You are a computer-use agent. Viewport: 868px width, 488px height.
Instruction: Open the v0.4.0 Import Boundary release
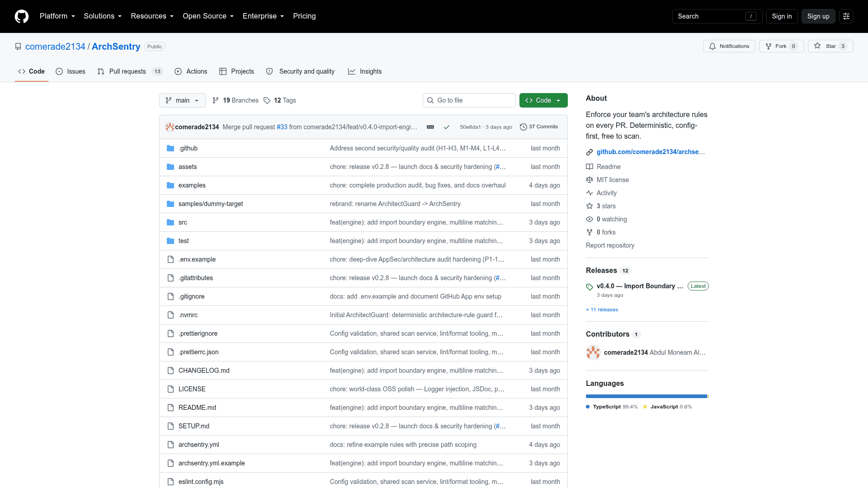(x=640, y=286)
